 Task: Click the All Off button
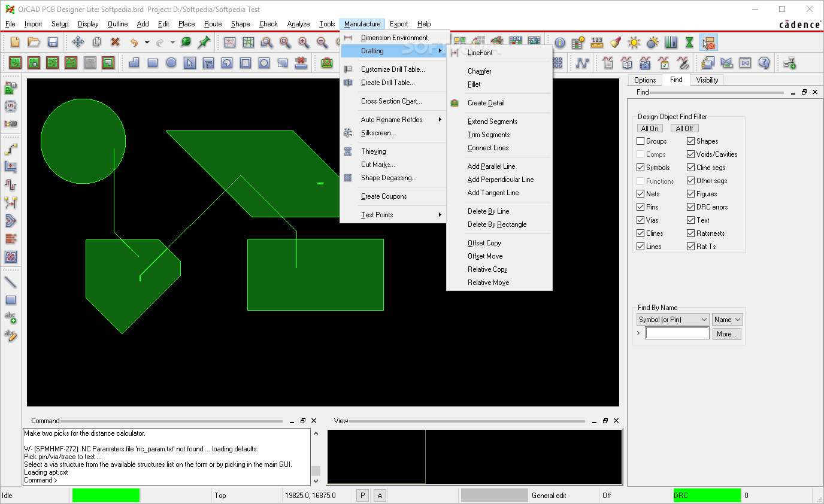[x=684, y=128]
